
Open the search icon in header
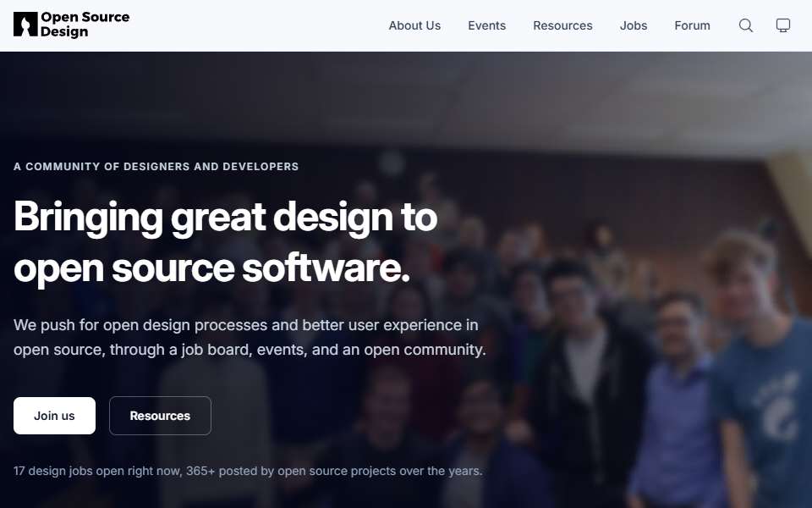pos(746,25)
